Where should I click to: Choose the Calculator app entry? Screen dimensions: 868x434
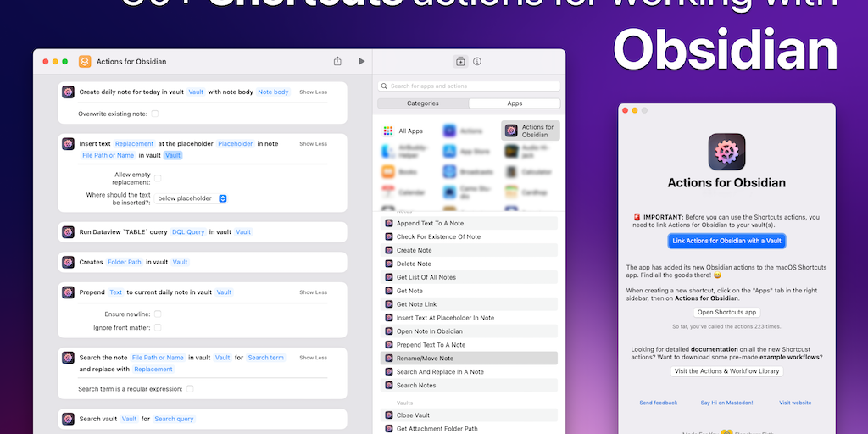[526, 171]
